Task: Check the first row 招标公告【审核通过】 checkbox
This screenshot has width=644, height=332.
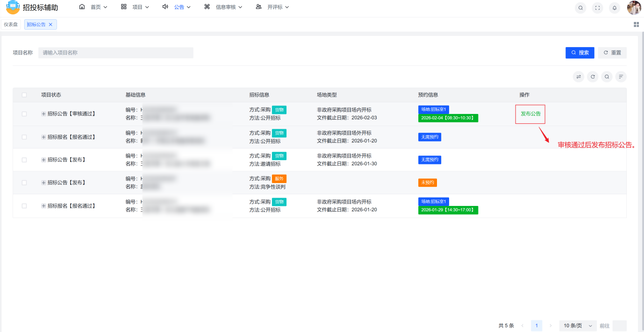Action: click(x=24, y=113)
